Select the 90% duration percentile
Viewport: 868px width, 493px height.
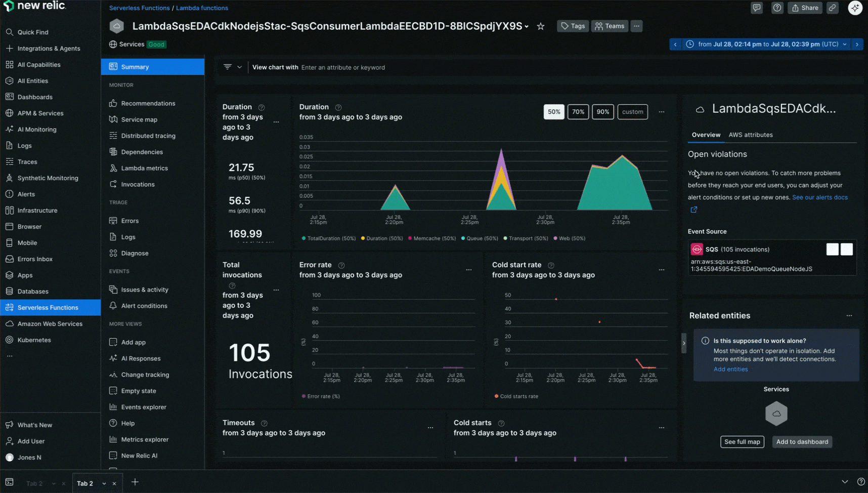603,111
